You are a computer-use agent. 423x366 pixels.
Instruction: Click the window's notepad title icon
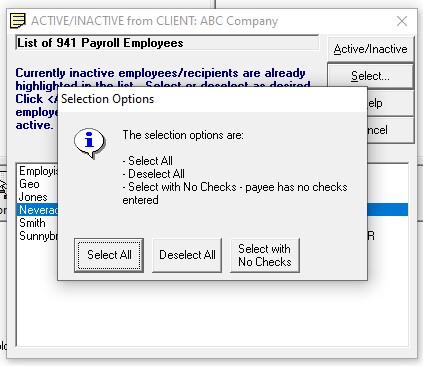tap(18, 21)
